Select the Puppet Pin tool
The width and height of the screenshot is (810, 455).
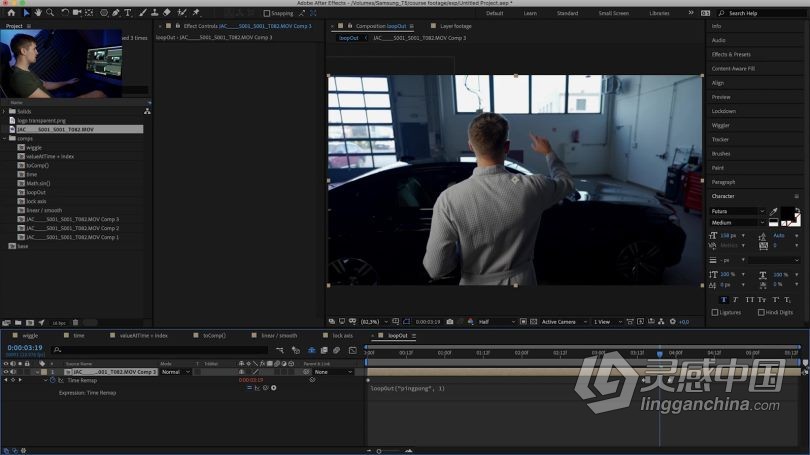pos(196,12)
